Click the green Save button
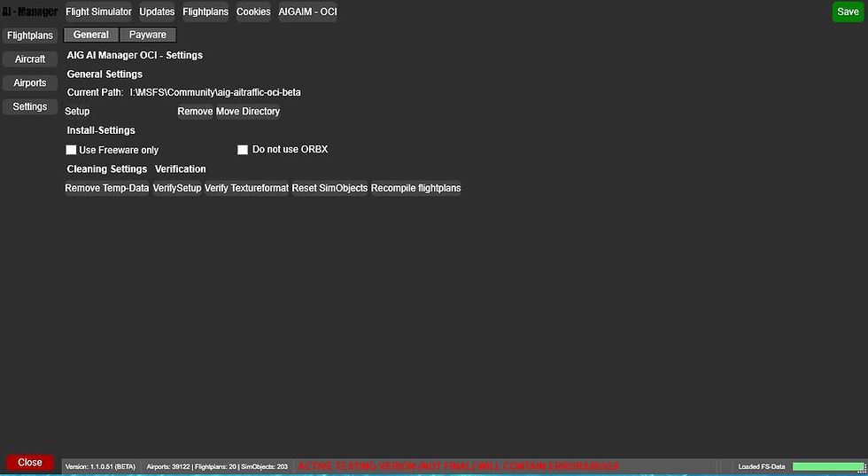Screen dimensions: 868x476 [x=848, y=12]
